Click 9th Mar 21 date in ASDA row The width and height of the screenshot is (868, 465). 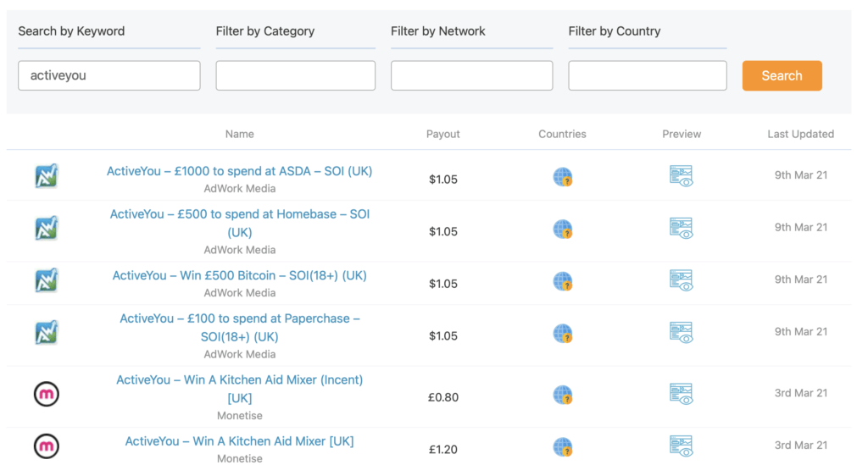click(800, 175)
